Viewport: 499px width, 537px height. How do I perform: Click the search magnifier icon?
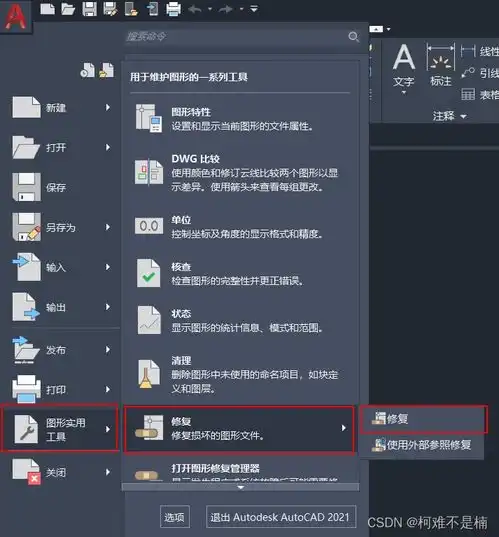353,37
